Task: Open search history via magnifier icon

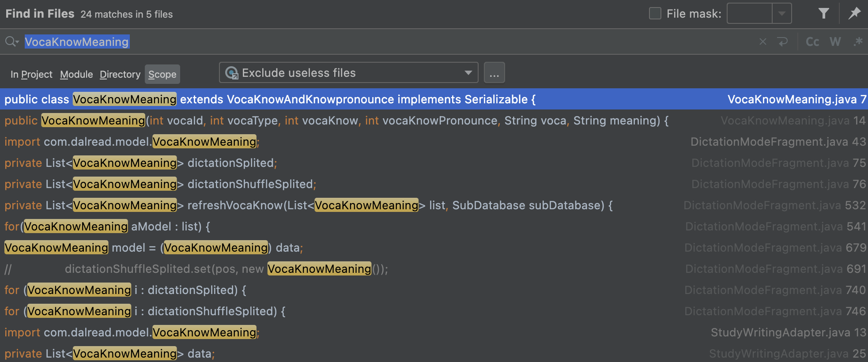Action: coord(11,41)
